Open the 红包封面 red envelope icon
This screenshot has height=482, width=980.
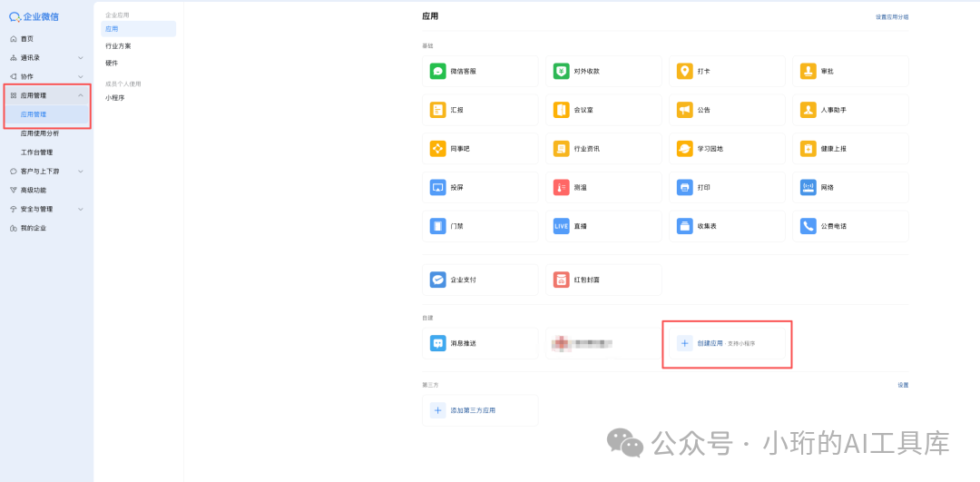coord(562,280)
